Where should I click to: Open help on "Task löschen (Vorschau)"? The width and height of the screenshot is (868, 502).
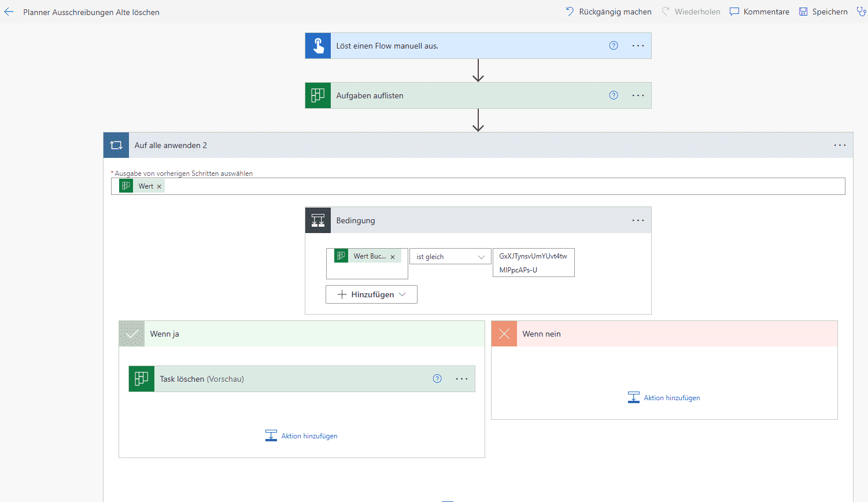click(437, 378)
